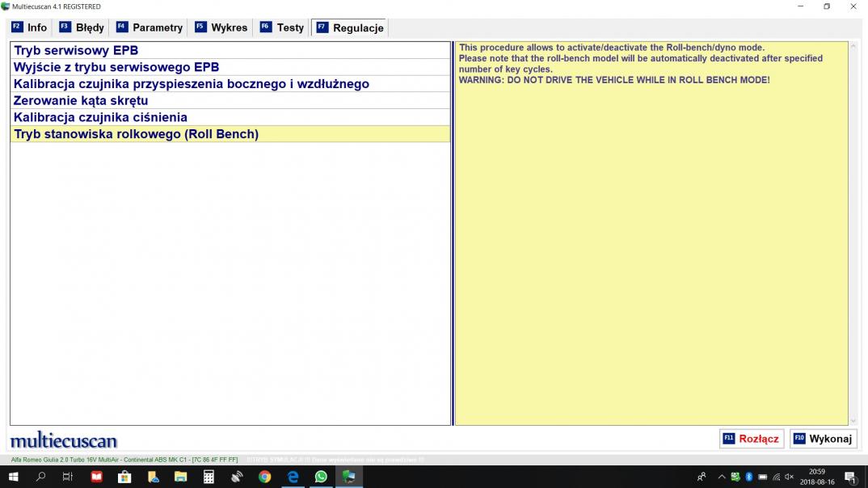
Task: Click the battery tray icon
Action: tap(763, 477)
